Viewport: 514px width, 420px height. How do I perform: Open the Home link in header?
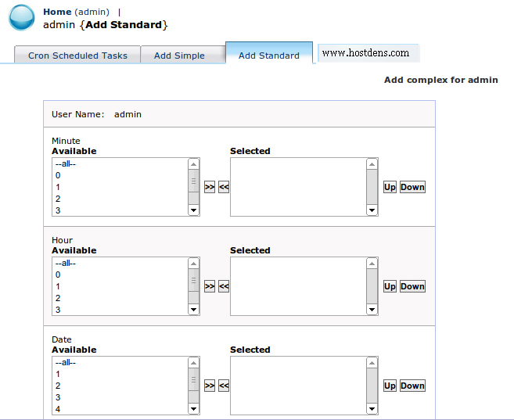57,12
